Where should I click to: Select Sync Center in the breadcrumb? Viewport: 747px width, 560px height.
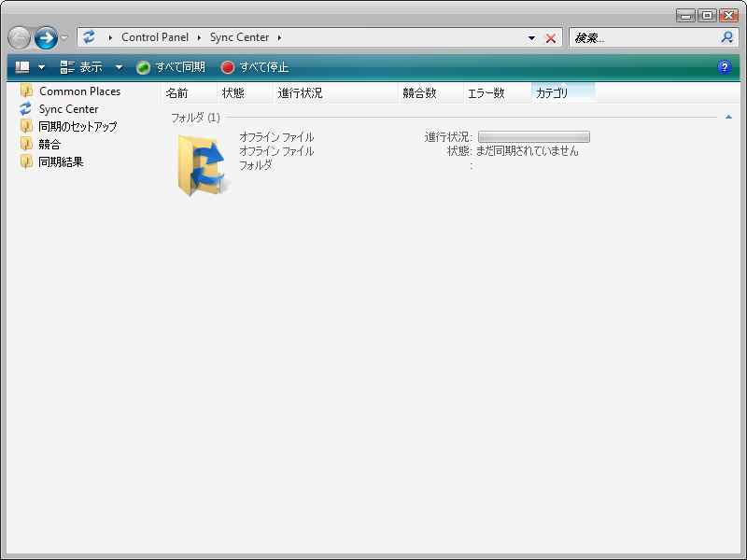[239, 37]
